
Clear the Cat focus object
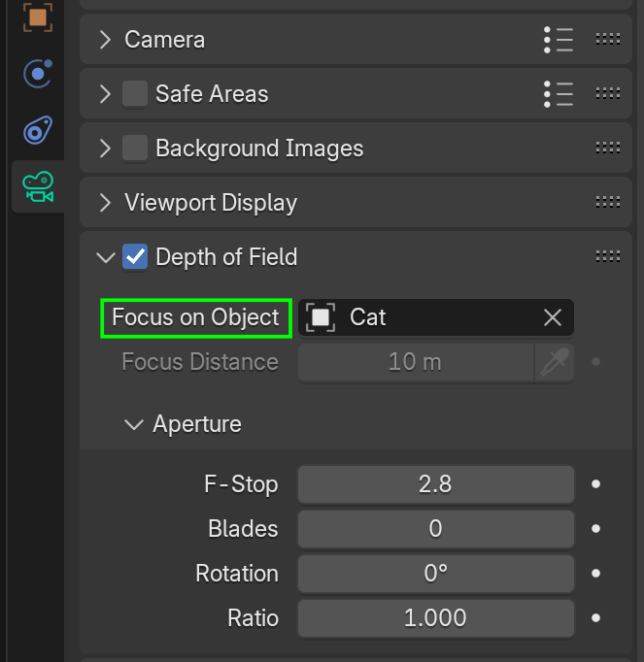[x=553, y=317]
